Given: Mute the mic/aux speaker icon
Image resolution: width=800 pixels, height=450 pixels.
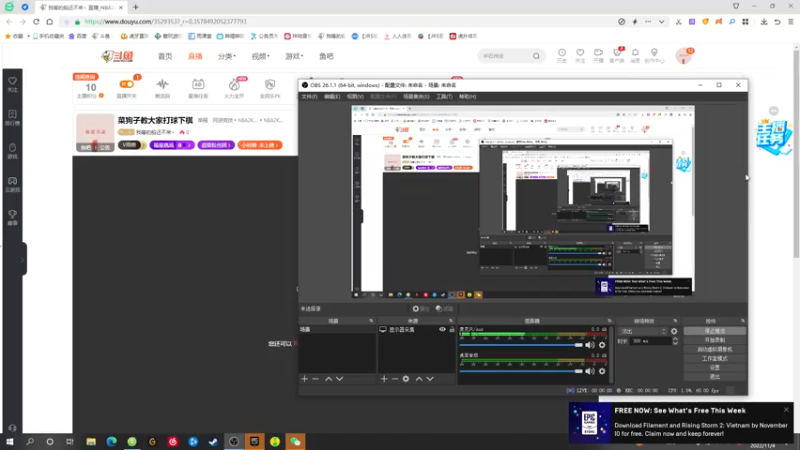Looking at the screenshot, I should tap(590, 345).
